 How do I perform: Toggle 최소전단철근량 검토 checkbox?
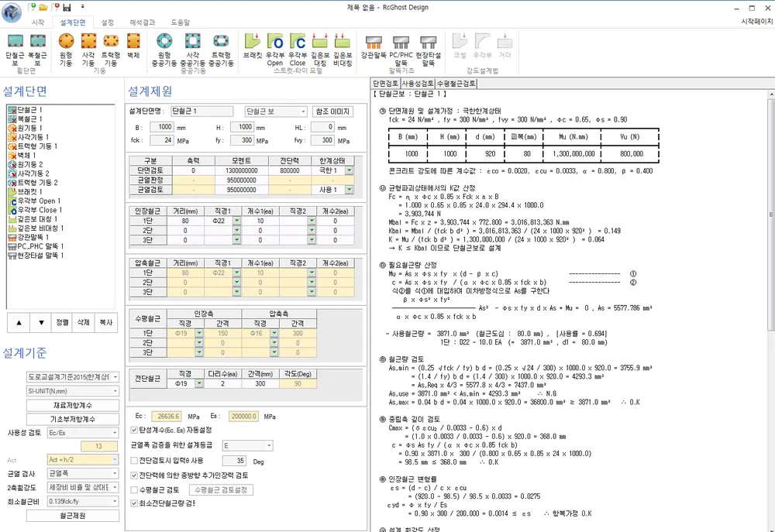point(134,503)
